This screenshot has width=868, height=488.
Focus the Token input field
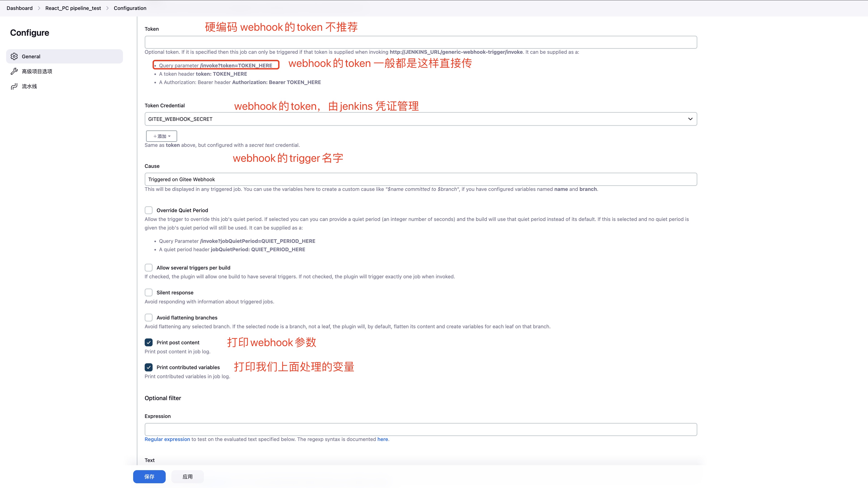420,42
